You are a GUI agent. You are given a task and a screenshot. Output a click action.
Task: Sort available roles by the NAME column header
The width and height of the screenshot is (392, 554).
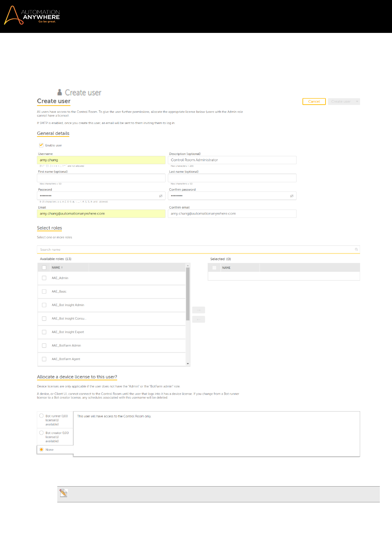click(56, 267)
